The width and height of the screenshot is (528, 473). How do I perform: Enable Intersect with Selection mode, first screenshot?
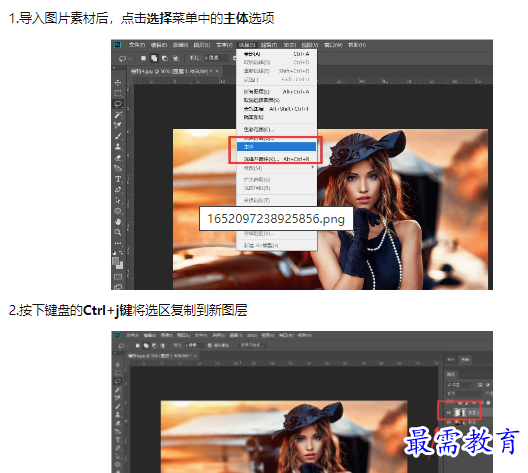point(175,58)
